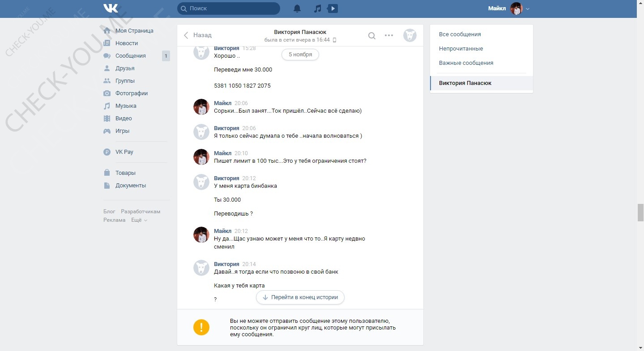This screenshot has width=644, height=351.
Task: Click the mobile phone icon beside last-seen status
Action: (334, 40)
